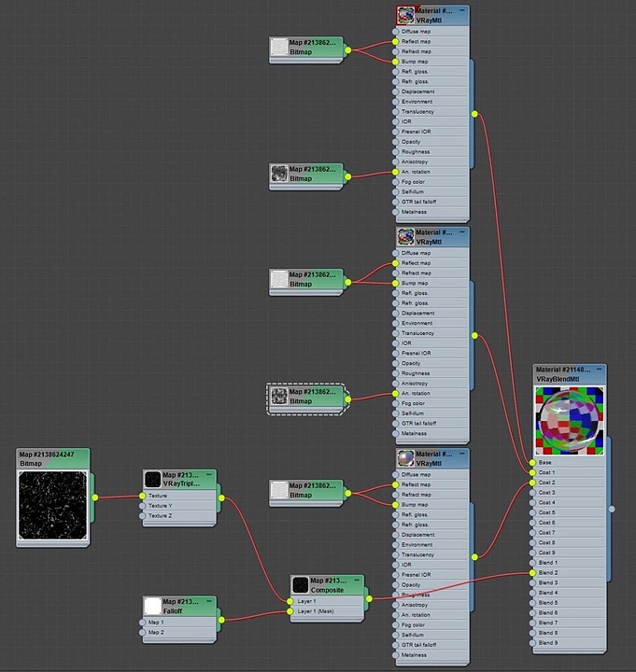Viewport: 636px width, 672px height.
Task: Click the Layer 1 (Mask) input socket
Action: click(x=290, y=611)
